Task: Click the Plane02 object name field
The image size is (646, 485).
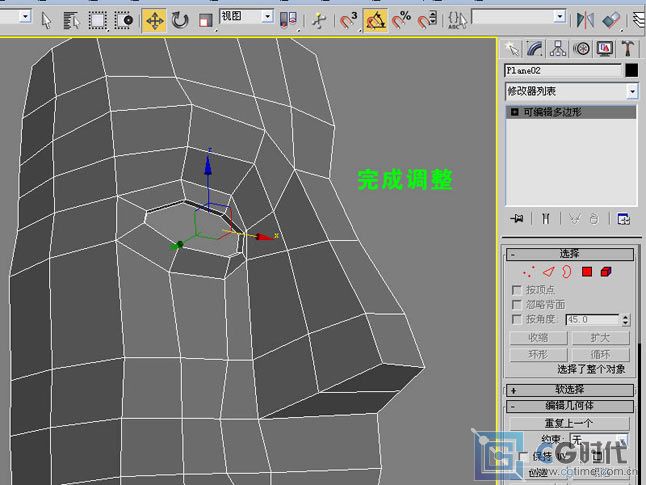Action: [563, 70]
